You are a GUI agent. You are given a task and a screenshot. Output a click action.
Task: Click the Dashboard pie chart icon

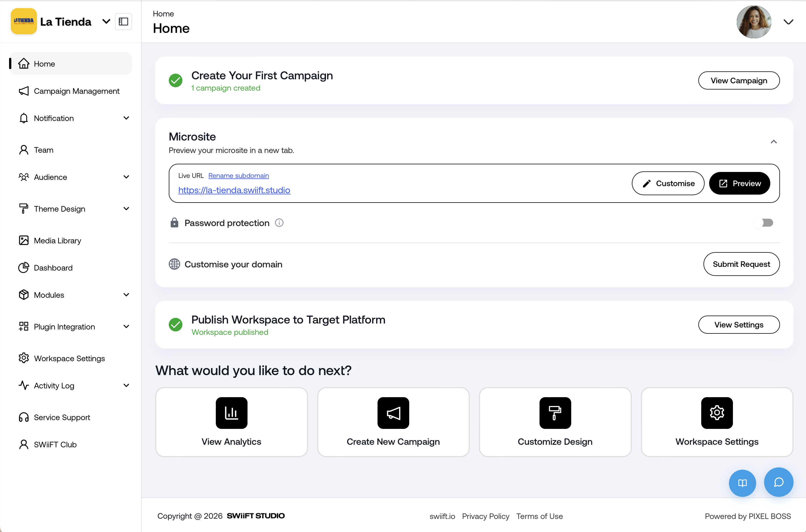point(24,268)
